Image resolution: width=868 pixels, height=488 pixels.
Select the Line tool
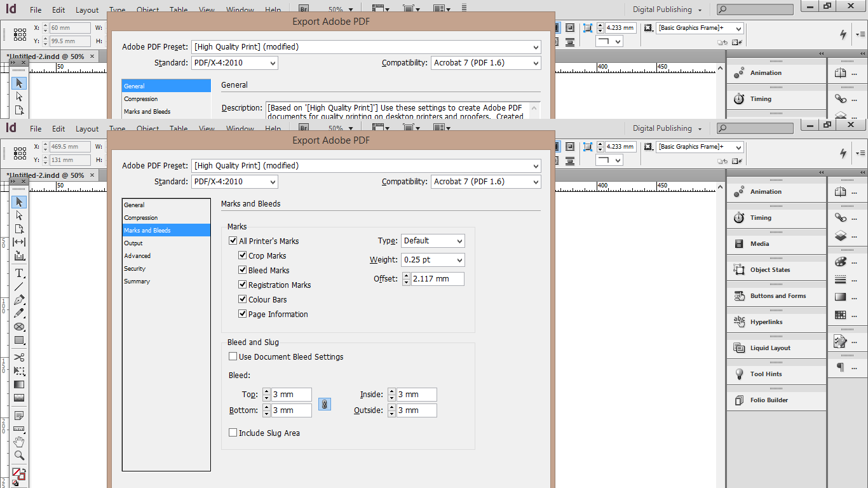tap(19, 287)
